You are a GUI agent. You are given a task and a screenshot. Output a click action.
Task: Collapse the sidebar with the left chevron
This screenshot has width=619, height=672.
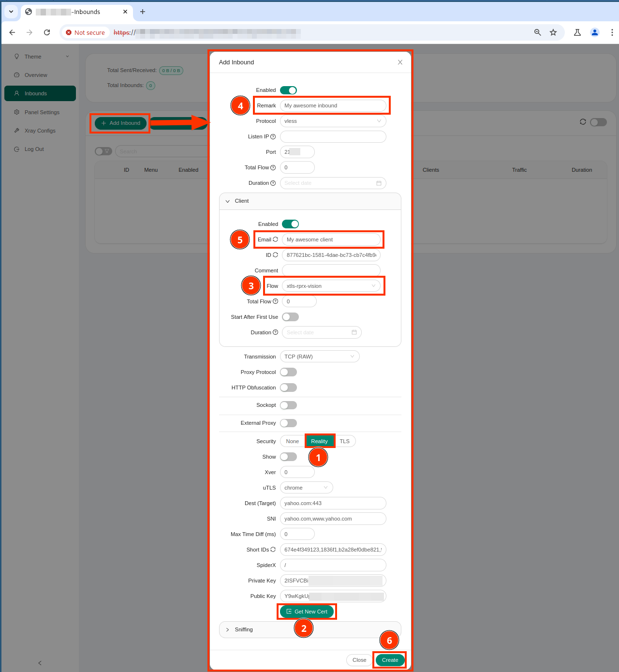(x=40, y=663)
